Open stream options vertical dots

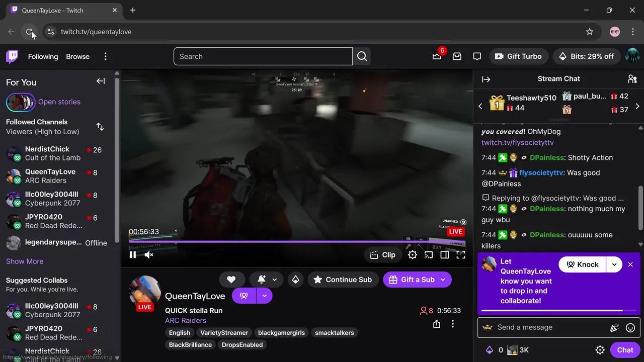pyautogui.click(x=453, y=324)
